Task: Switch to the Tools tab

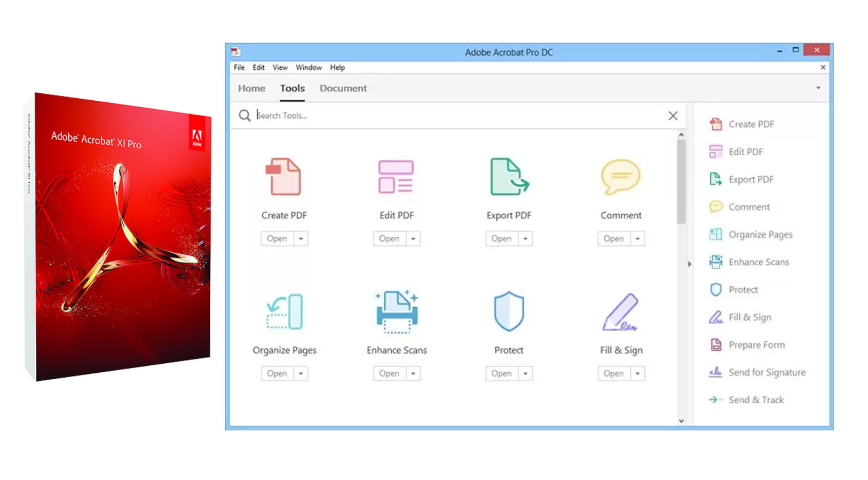Action: point(293,88)
